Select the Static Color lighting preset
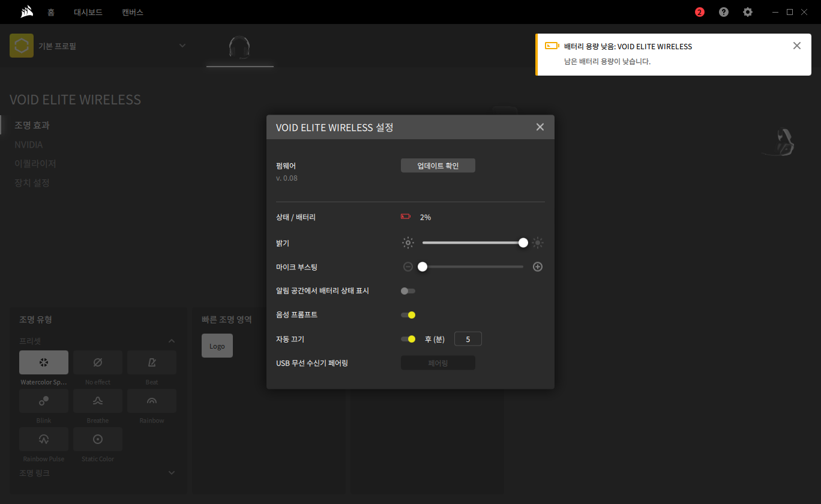The image size is (821, 504). tap(98, 439)
